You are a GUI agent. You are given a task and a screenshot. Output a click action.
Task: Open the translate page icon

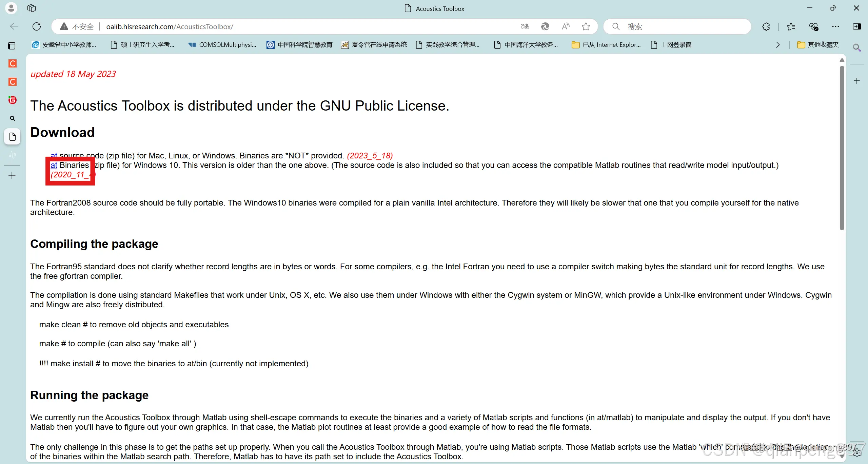(525, 26)
